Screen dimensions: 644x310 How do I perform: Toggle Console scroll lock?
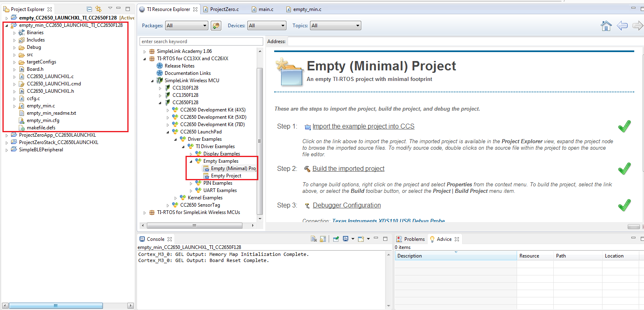click(x=323, y=239)
